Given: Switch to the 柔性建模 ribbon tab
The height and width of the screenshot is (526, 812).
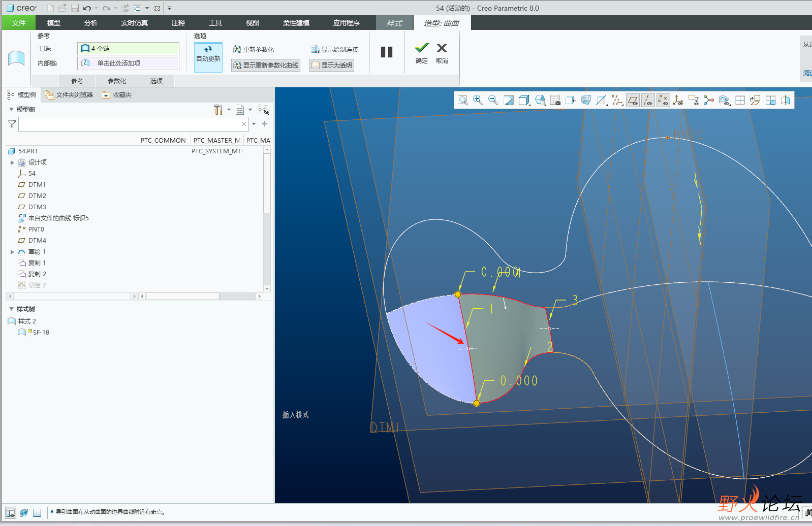Looking at the screenshot, I should [296, 23].
